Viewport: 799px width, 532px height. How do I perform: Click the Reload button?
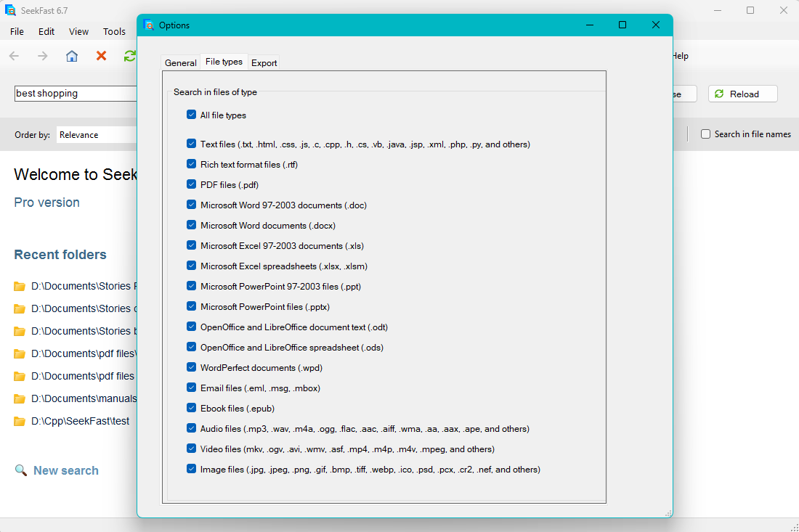(x=742, y=93)
